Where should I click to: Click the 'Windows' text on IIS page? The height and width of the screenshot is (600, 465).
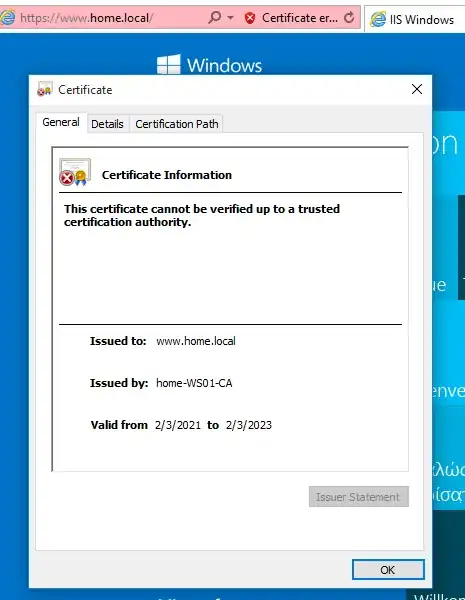pos(225,65)
